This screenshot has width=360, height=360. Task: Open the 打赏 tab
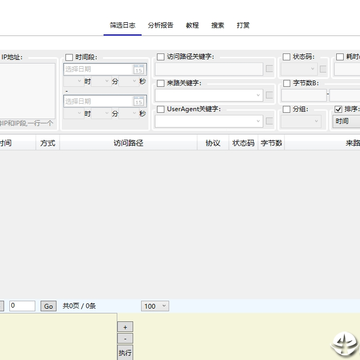coord(243,25)
